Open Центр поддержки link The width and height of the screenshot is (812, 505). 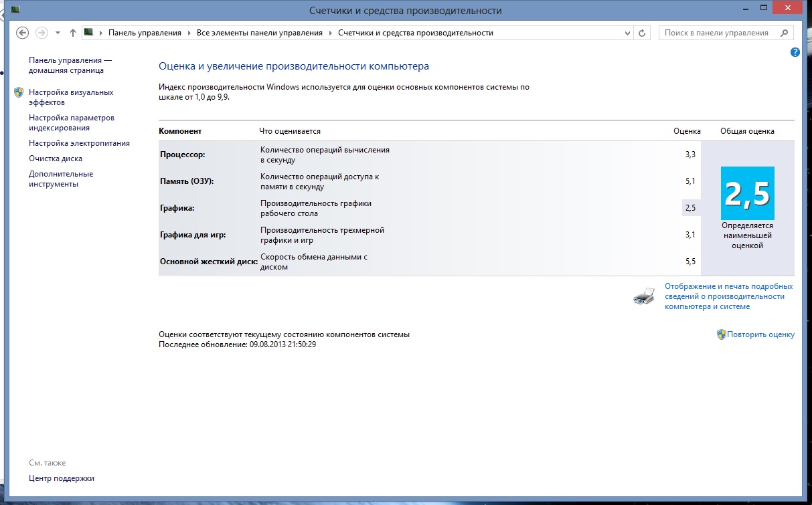pos(62,478)
